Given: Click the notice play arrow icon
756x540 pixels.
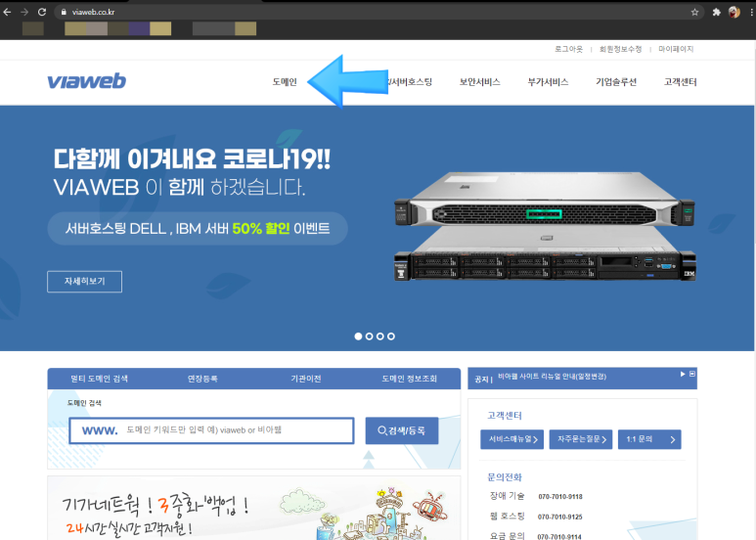Looking at the screenshot, I should point(683,374).
